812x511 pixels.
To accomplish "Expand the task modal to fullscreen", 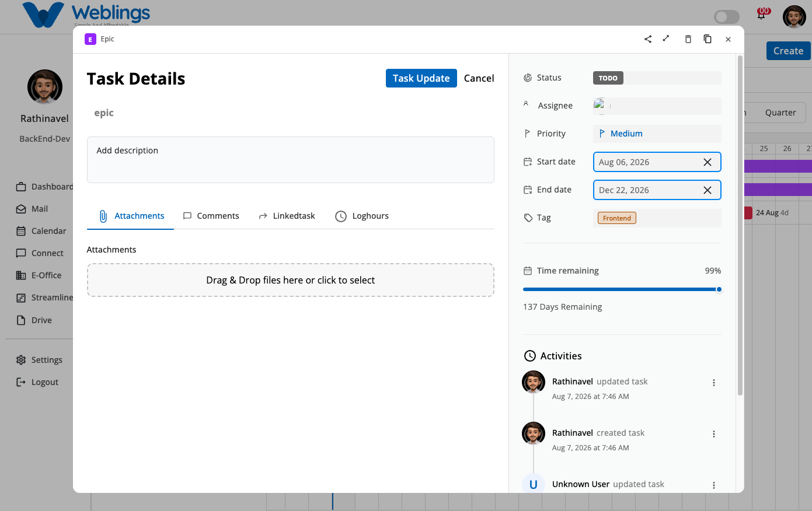I will (x=666, y=38).
